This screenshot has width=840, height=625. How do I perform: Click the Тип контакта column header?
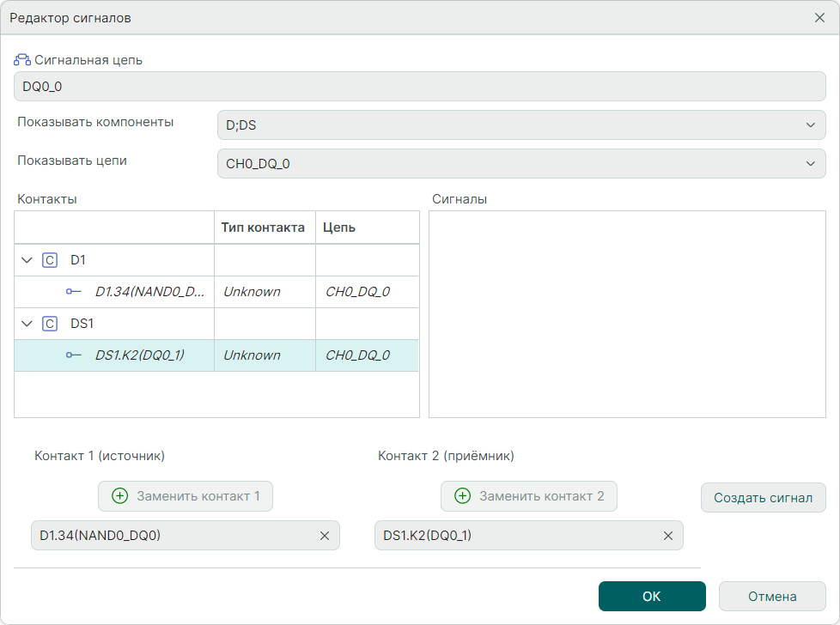tap(263, 228)
